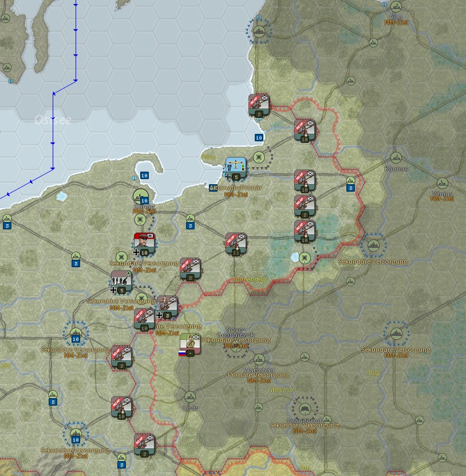This screenshot has height=476, width=466.
Task: Select the strength 10 infantry west of Lodz
Action: 121,408
